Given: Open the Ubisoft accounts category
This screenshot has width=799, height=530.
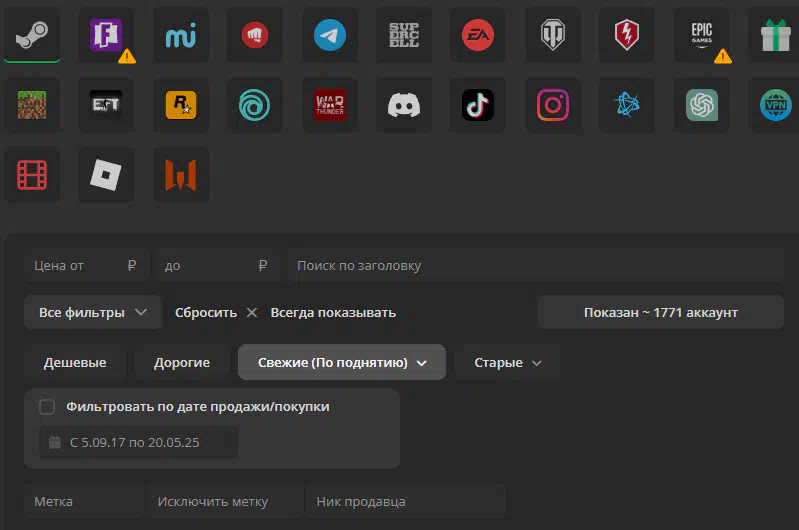Looking at the screenshot, I should [x=254, y=105].
